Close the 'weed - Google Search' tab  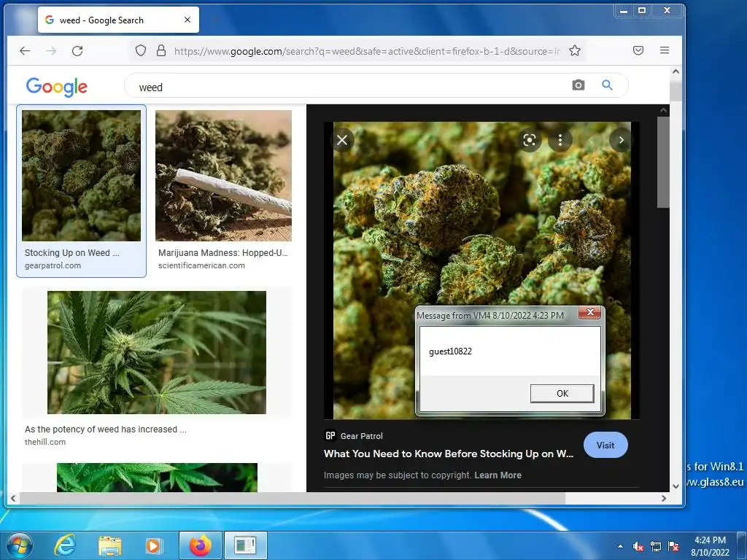click(187, 20)
